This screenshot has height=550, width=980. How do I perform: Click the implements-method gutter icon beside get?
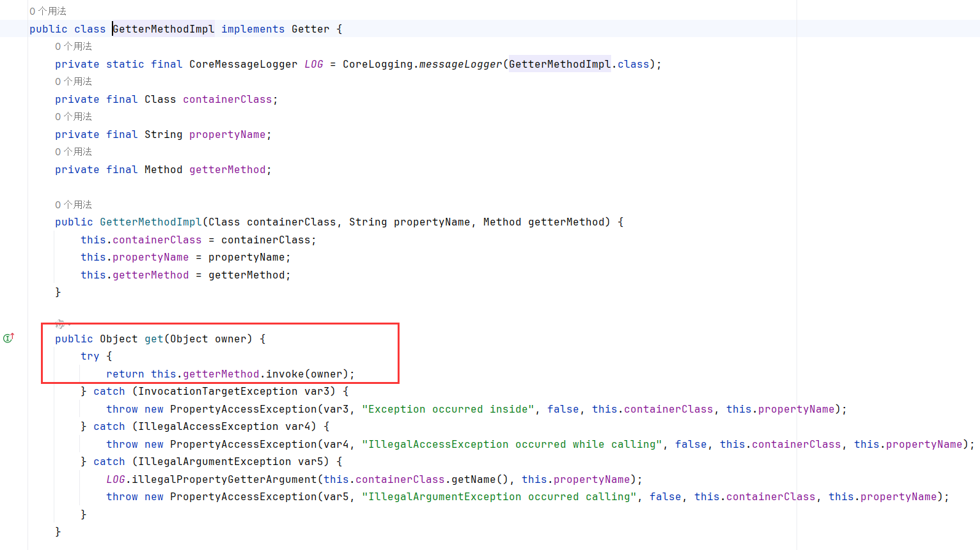[x=8, y=338]
